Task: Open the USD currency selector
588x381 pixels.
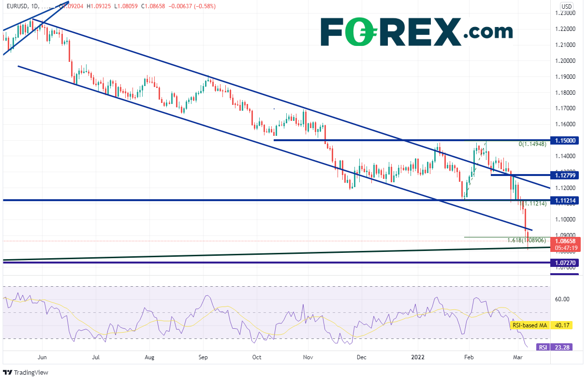Action: pyautogui.click(x=566, y=6)
